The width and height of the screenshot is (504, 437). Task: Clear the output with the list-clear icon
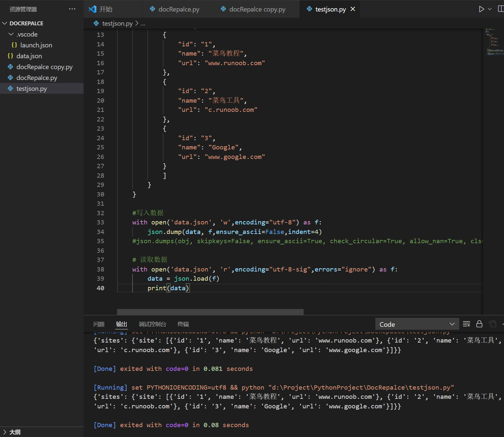point(466,324)
